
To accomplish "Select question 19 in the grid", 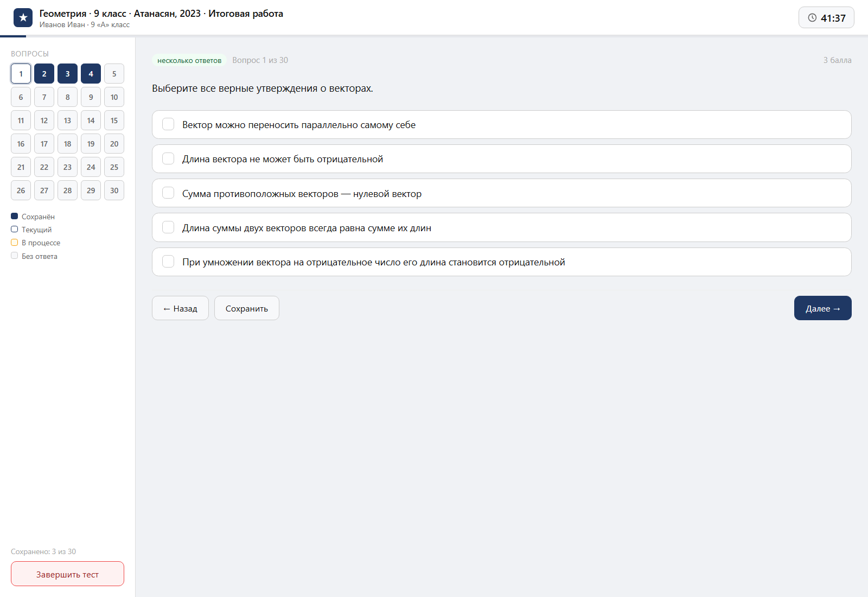I will pos(91,144).
